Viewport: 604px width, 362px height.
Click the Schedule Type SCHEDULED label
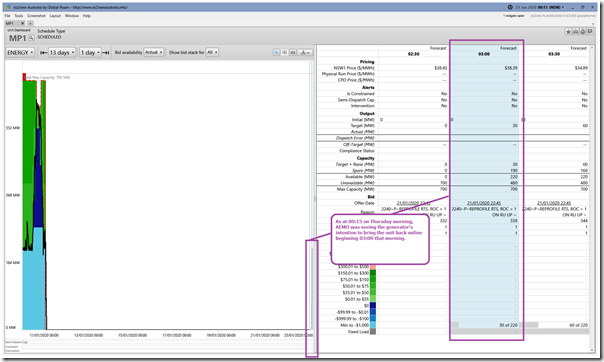[51, 34]
